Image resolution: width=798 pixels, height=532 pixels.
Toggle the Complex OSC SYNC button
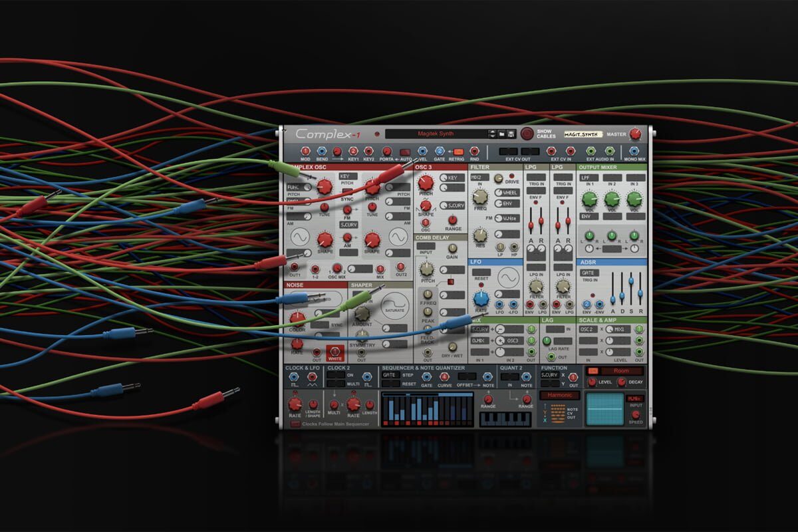point(347,192)
